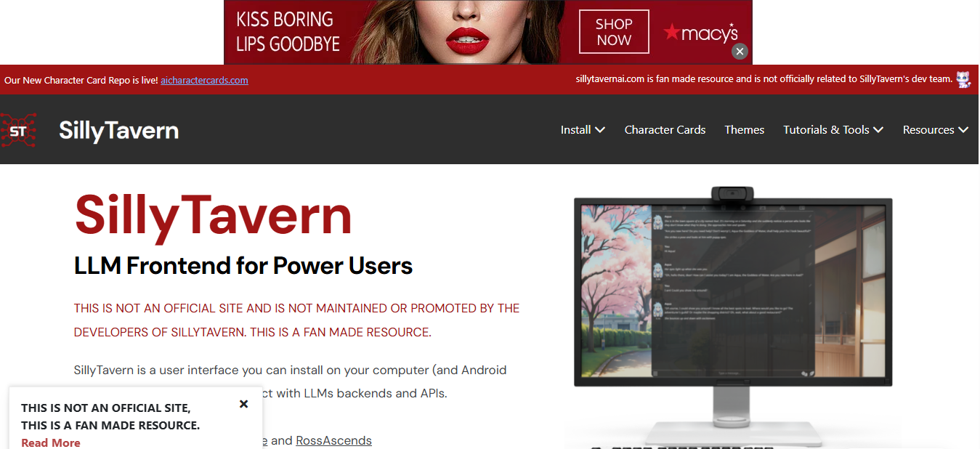Click 'SillyTavern is a user interface' paragraph
This screenshot has width=980, height=449.
291,381
